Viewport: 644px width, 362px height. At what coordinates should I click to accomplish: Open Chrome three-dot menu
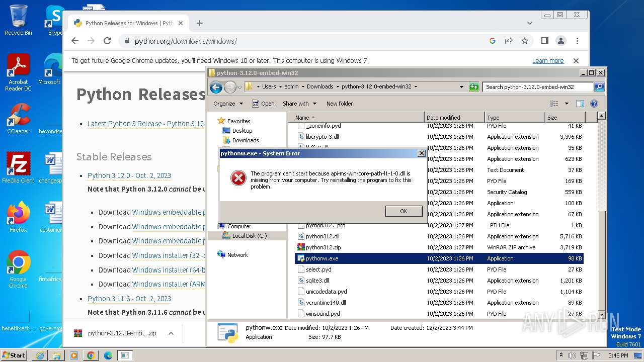(x=577, y=41)
